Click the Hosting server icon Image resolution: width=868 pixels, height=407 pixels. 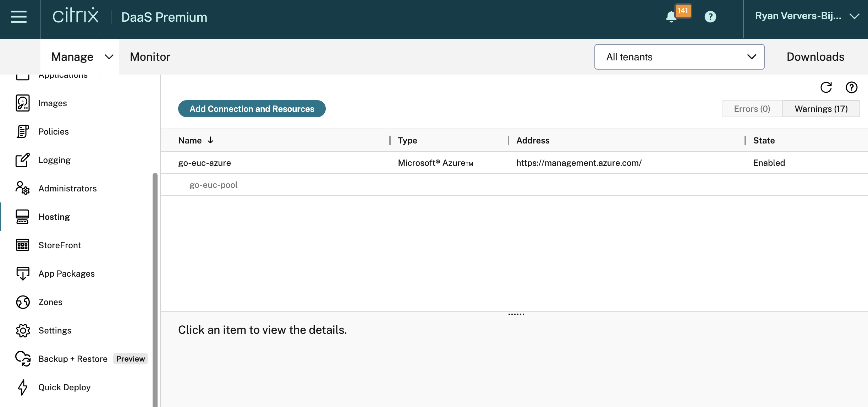point(22,217)
